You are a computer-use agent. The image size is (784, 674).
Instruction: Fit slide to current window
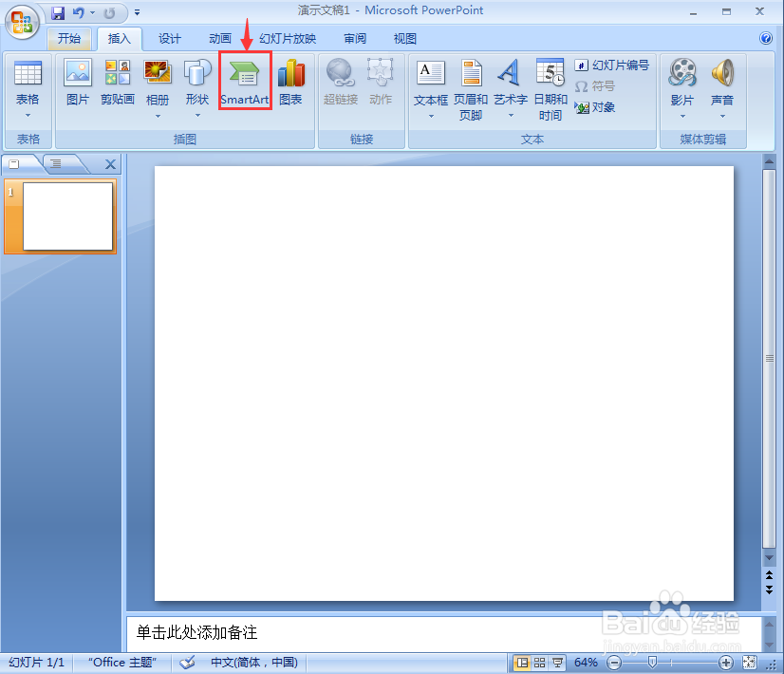click(x=750, y=663)
